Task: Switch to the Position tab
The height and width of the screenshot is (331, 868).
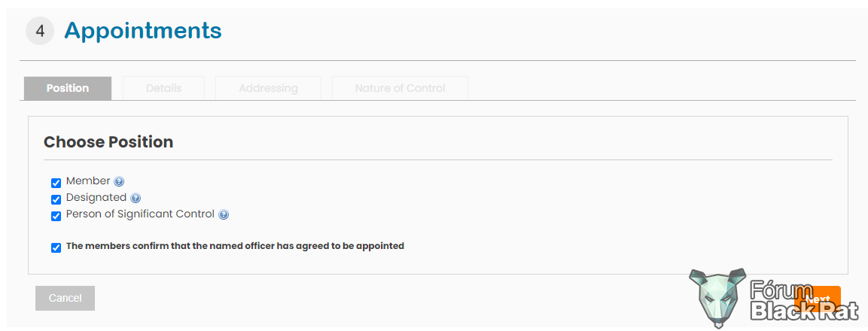Action: click(x=68, y=89)
